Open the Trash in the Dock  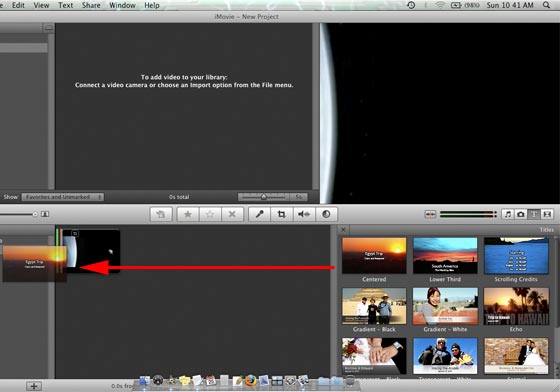[x=350, y=381]
